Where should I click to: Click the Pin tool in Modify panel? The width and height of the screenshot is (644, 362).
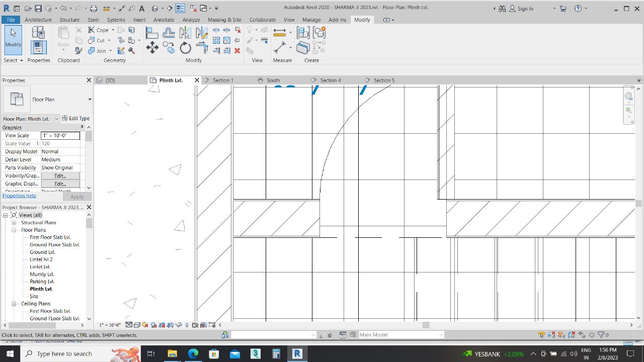pyautogui.click(x=237, y=40)
